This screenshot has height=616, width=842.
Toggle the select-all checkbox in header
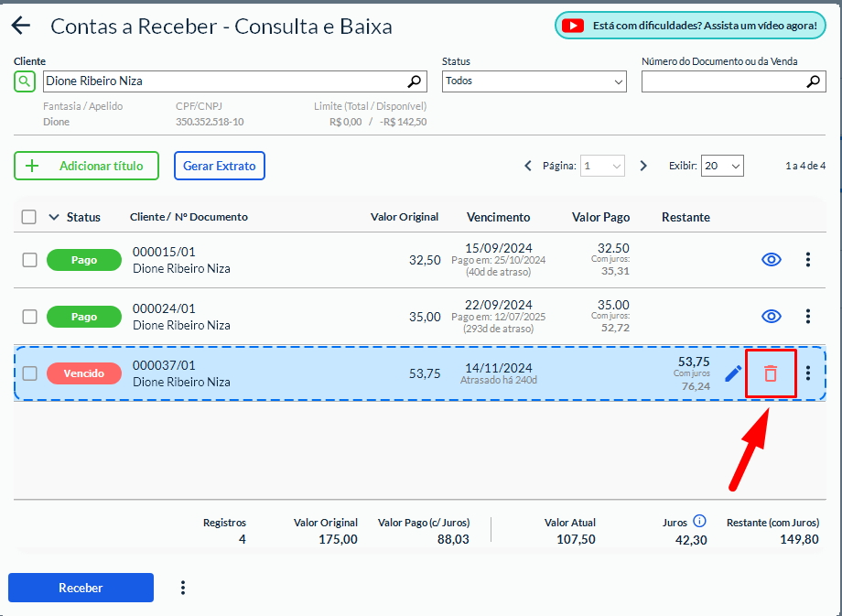pos(29,217)
